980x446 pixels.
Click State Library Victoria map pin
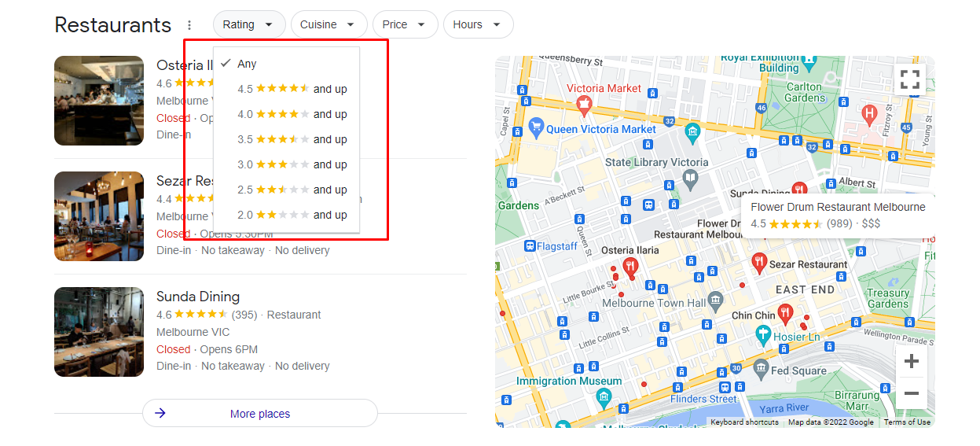pos(691,180)
